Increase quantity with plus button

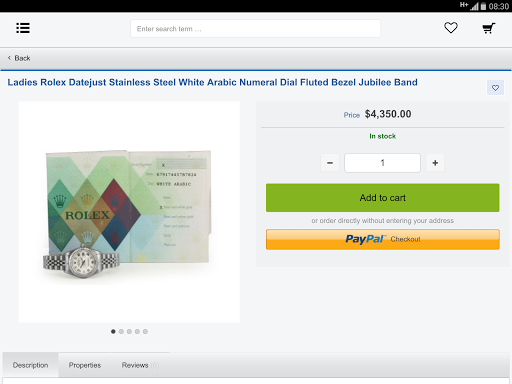pyautogui.click(x=435, y=163)
